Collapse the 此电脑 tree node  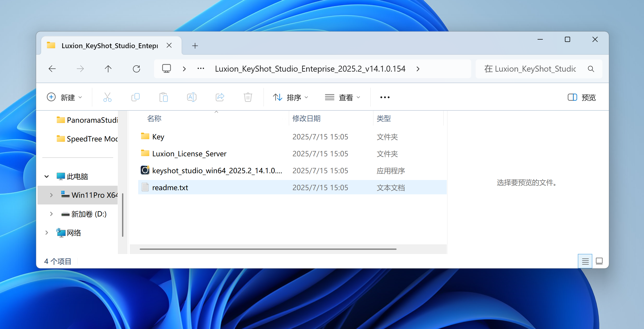point(47,176)
